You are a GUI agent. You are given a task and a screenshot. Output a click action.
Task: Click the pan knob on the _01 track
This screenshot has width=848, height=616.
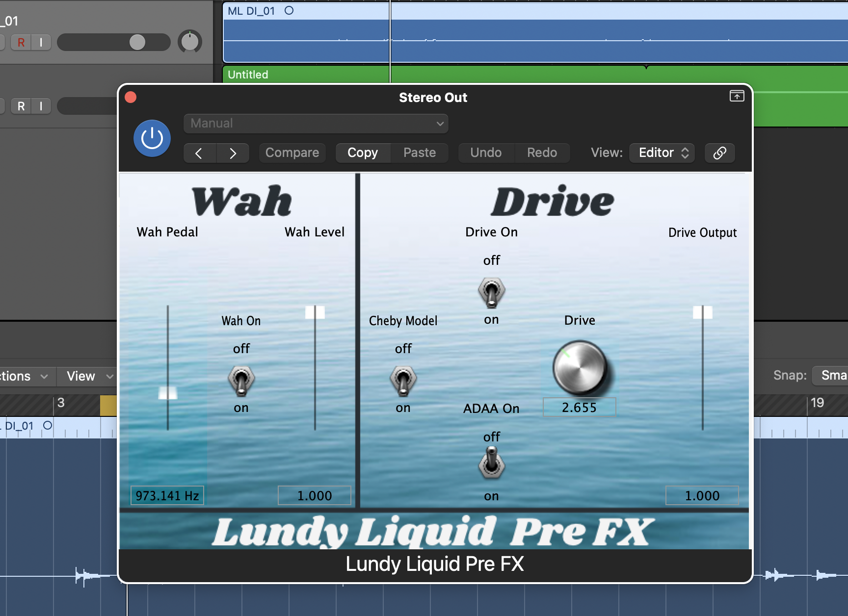pos(190,42)
